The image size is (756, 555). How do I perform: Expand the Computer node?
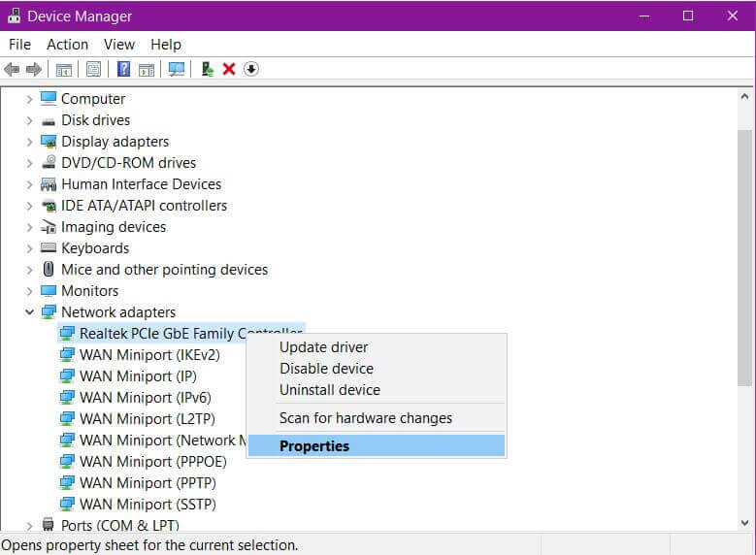click(29, 99)
